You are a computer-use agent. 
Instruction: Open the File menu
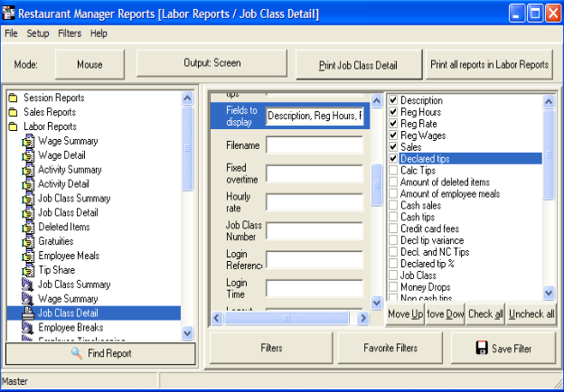pos(11,33)
